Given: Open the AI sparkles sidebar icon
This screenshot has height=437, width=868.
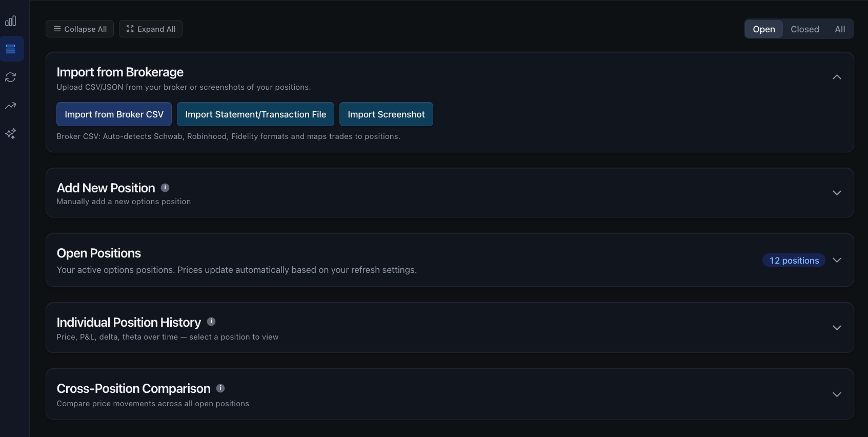Looking at the screenshot, I should coord(11,134).
